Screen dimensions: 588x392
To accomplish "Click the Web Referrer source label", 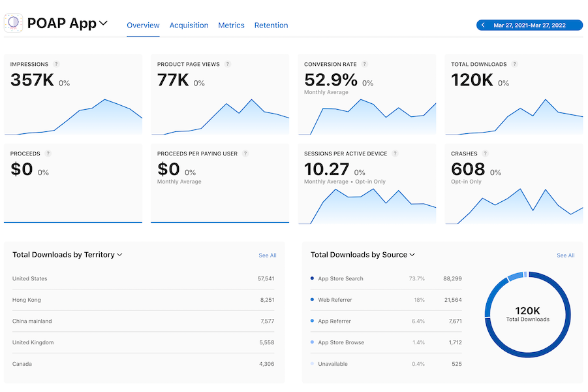I will click(335, 300).
